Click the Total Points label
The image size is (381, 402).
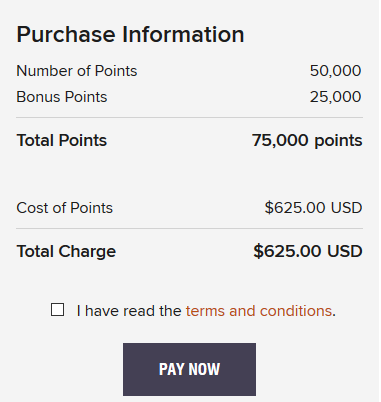62,140
